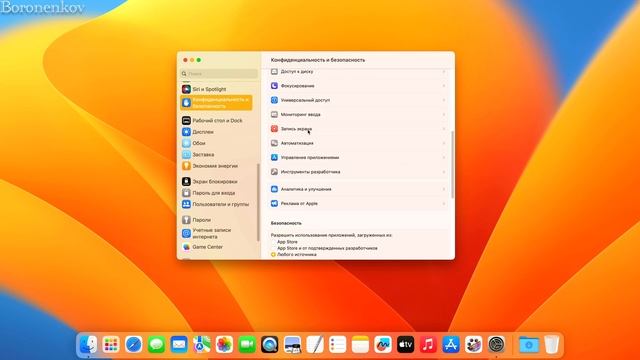
Task: Open the Мониторинг ввода label
Action: pyautogui.click(x=300, y=115)
